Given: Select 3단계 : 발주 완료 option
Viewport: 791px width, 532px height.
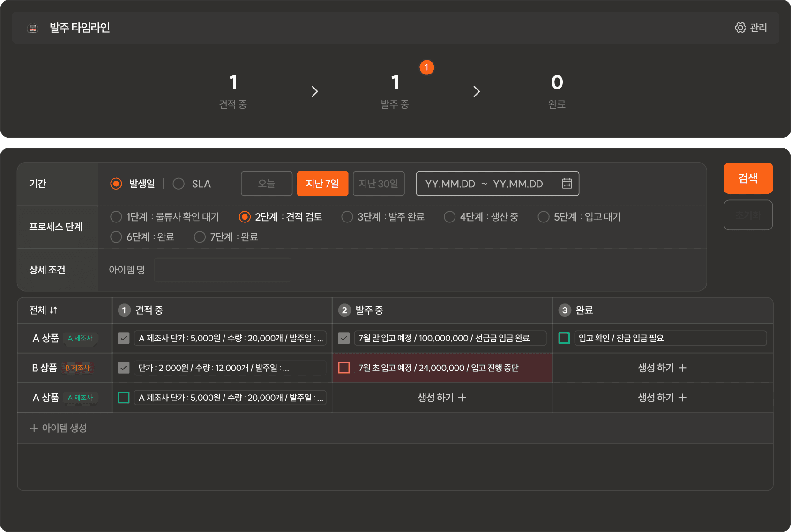Looking at the screenshot, I should pos(347,217).
